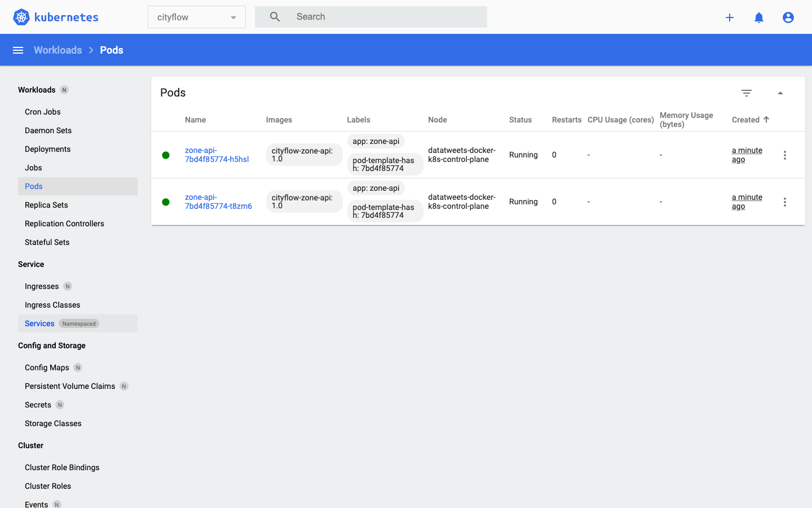The height and width of the screenshot is (508, 812).
Task: Open Service section heading
Action: click(31, 264)
